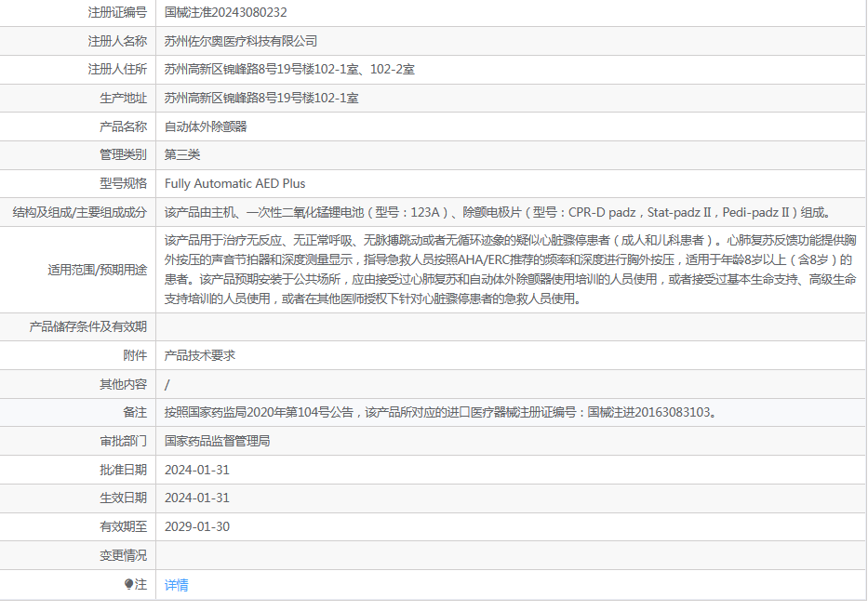Click the 生效日期 label
The width and height of the screenshot is (868, 611).
(x=124, y=498)
